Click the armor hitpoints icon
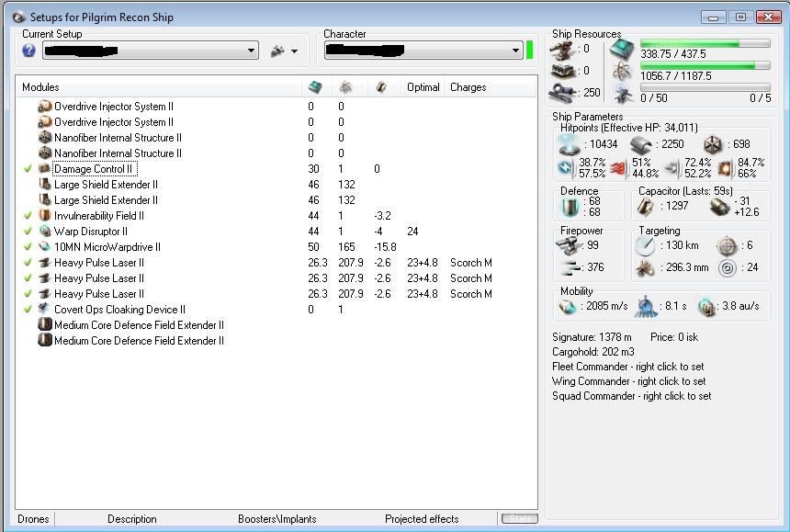790x532 pixels. click(x=641, y=144)
